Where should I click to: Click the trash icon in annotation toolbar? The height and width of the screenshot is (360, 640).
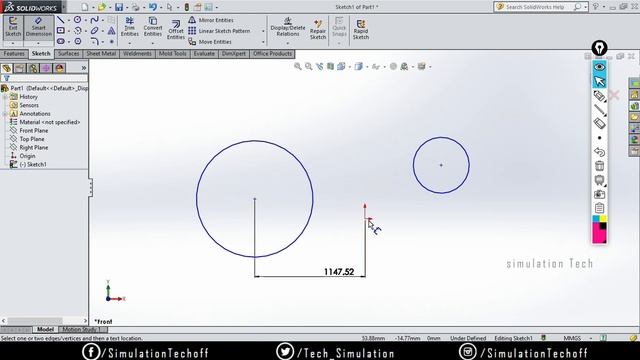point(599,166)
